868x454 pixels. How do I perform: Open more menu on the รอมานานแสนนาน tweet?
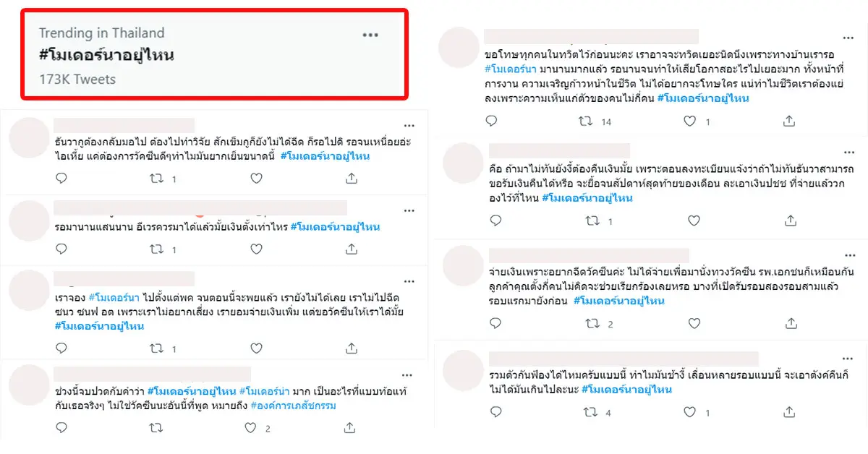coord(409,210)
